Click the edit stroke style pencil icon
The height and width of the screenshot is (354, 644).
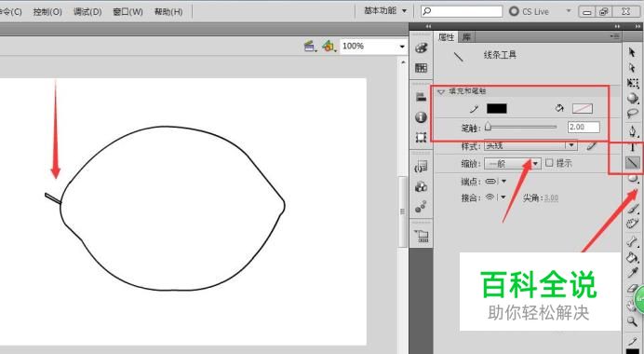coord(592,145)
